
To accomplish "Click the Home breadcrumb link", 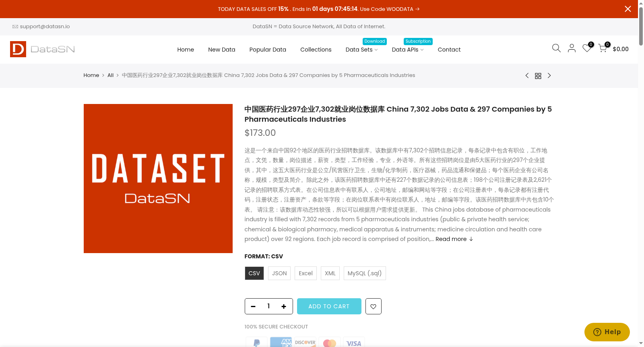I will 91,75.
